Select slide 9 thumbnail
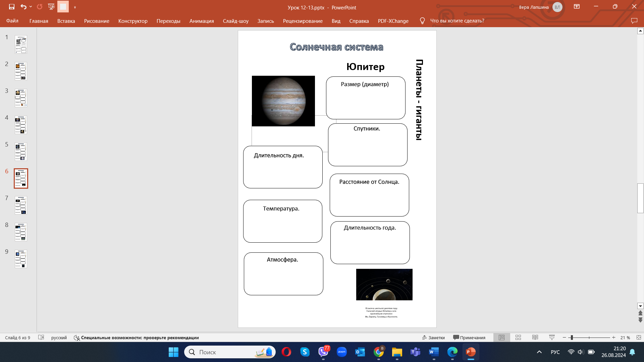 [x=21, y=259]
